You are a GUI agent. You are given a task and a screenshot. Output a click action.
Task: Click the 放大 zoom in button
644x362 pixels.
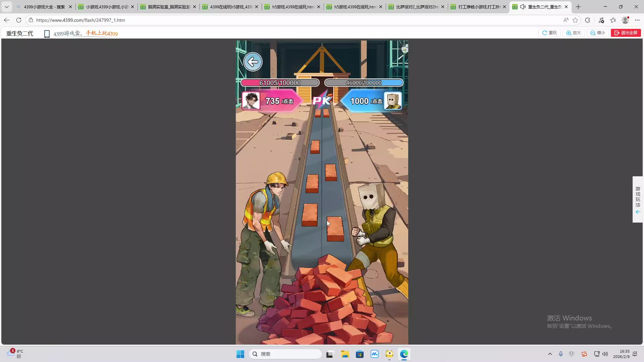(x=574, y=33)
